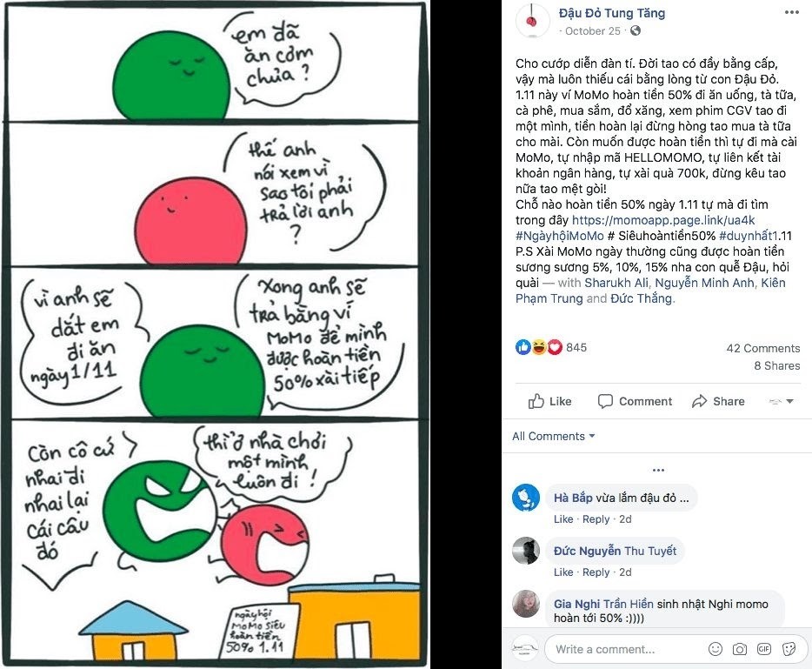
Task: View the 42 Comments link
Action: pos(762,348)
